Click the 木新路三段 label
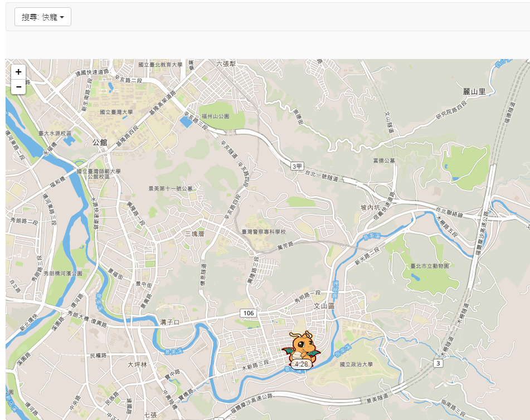Viewport: 530px width, 420px height. [x=255, y=365]
